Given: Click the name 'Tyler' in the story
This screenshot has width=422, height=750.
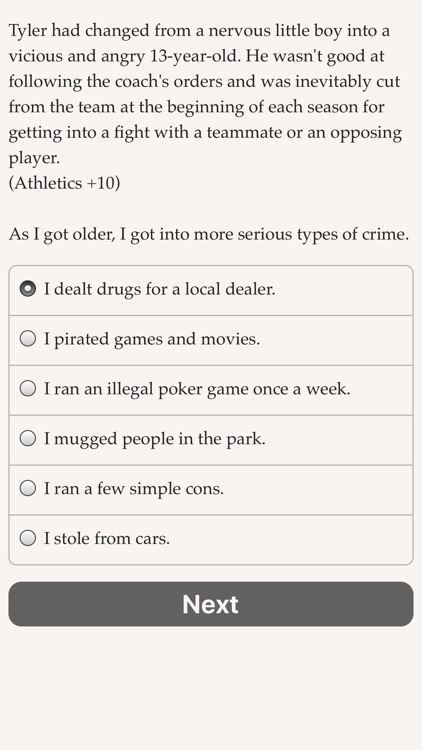Looking at the screenshot, I should coord(28,31).
